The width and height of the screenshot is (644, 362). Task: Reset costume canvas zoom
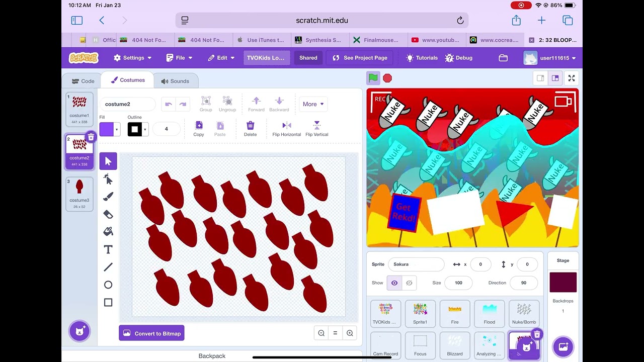pos(335,333)
